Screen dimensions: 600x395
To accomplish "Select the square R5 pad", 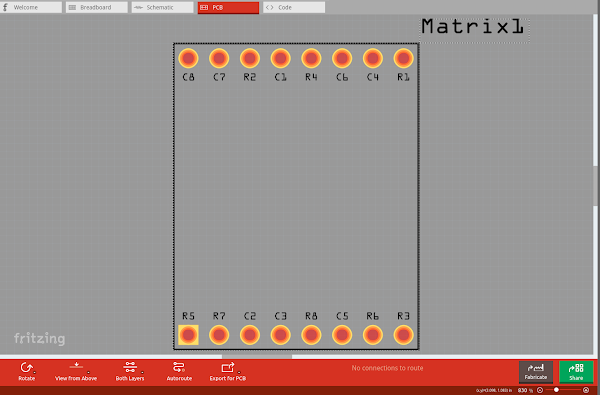I will [188, 335].
